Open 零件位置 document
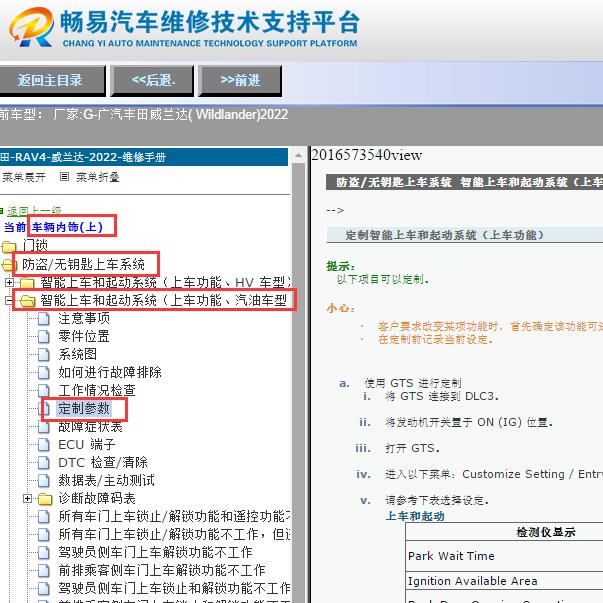The width and height of the screenshot is (603, 603). (x=84, y=336)
